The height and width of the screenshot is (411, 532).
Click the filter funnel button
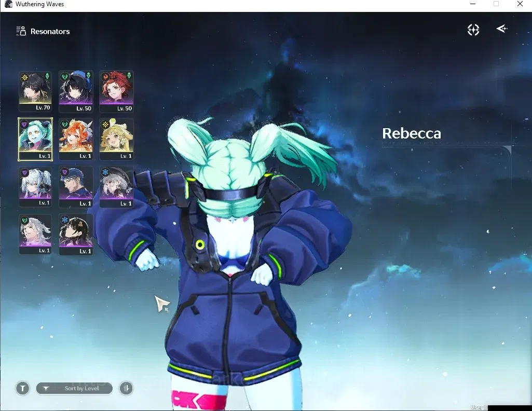(x=23, y=388)
